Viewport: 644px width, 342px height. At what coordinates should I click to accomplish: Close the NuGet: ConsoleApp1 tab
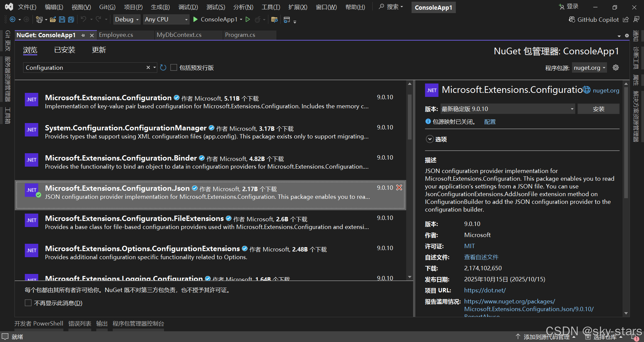click(x=92, y=35)
